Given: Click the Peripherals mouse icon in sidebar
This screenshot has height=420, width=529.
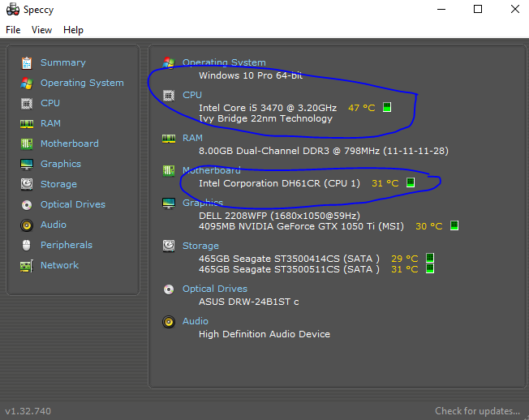Looking at the screenshot, I should pos(27,245).
